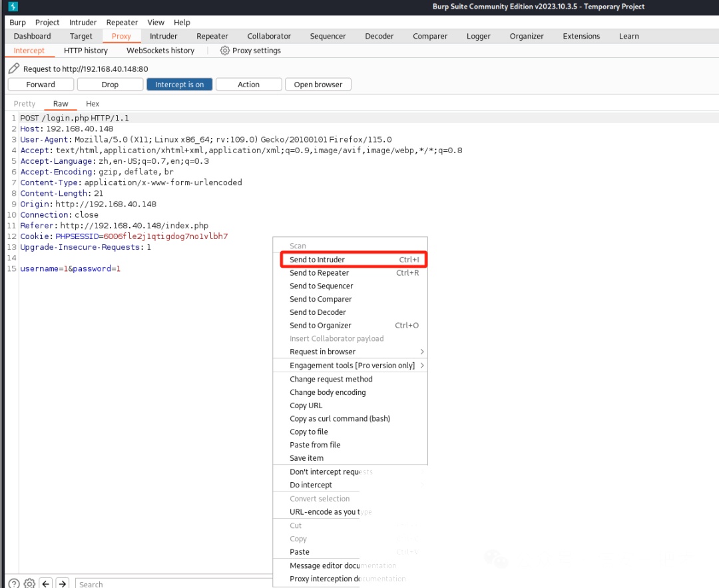719x588 pixels.
Task: Click the Cookie PHPSESSID header line
Action: 124,236
